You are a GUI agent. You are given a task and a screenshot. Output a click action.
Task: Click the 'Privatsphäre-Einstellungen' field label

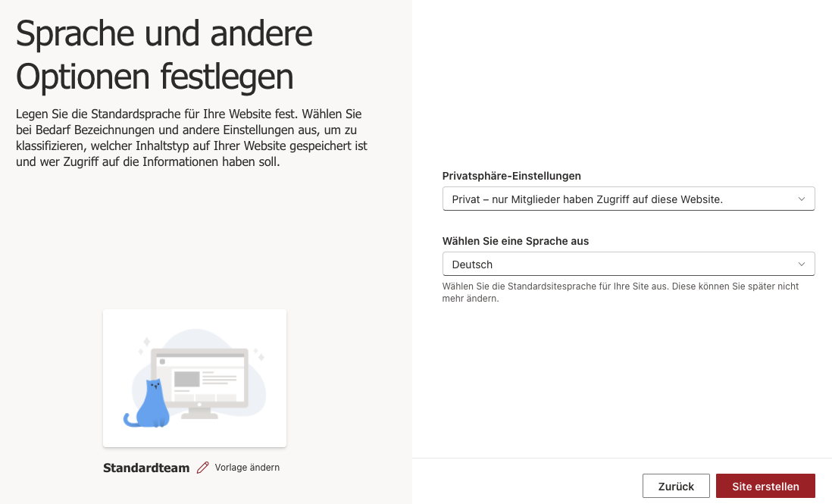click(x=511, y=176)
